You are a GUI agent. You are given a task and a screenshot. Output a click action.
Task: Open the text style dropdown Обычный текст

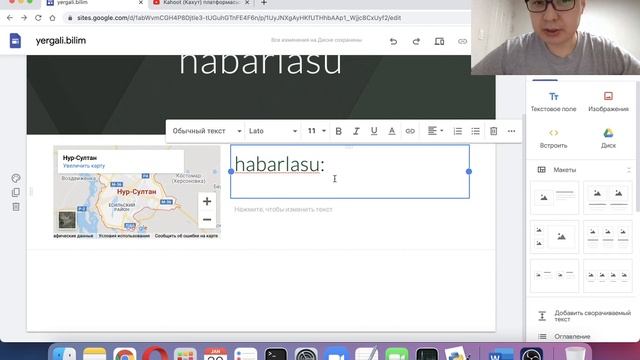tap(207, 131)
